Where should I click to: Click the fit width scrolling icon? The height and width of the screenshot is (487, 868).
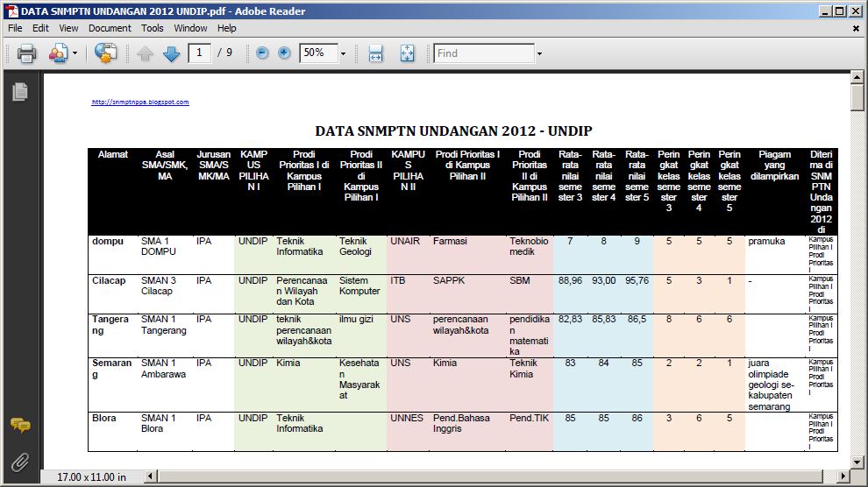click(x=376, y=53)
